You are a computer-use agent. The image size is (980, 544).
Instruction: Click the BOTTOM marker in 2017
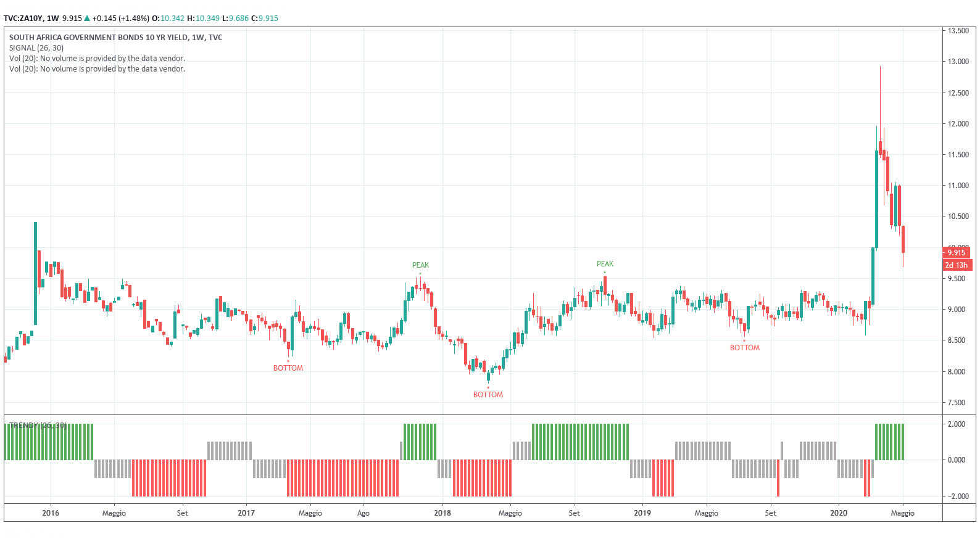point(288,368)
